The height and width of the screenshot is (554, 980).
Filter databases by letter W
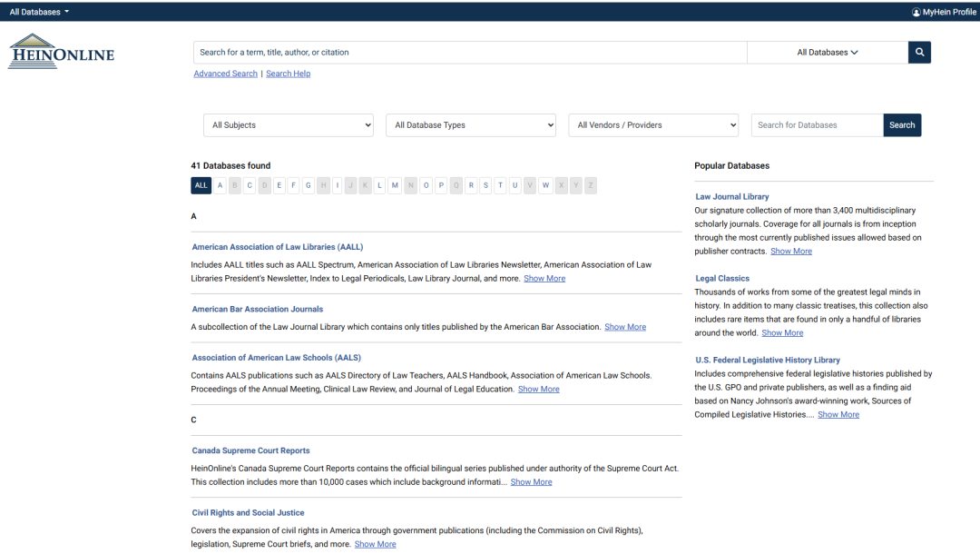(545, 185)
